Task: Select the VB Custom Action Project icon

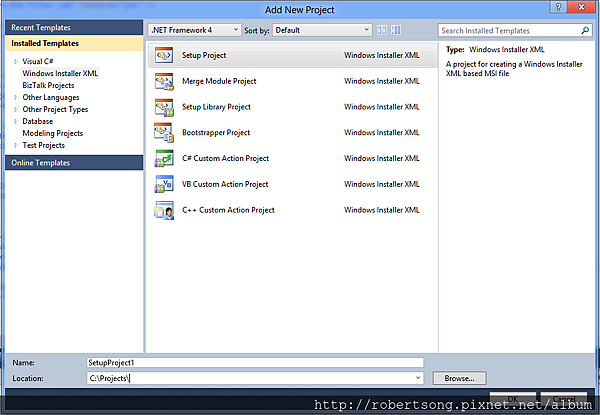Action: pyautogui.click(x=164, y=184)
